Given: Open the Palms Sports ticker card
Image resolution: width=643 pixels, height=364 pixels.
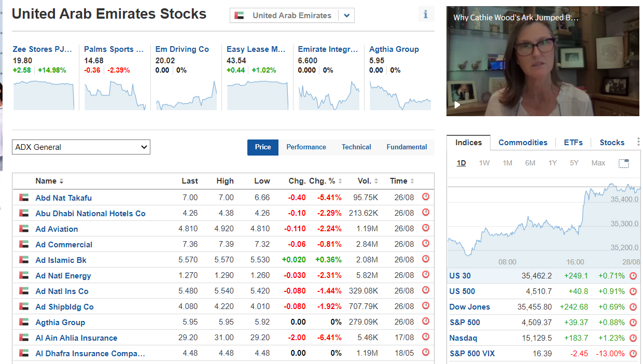Looking at the screenshot, I should (114, 49).
